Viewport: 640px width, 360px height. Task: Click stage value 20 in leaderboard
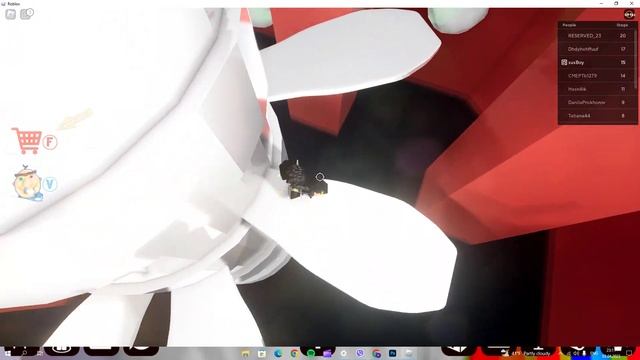click(x=623, y=36)
